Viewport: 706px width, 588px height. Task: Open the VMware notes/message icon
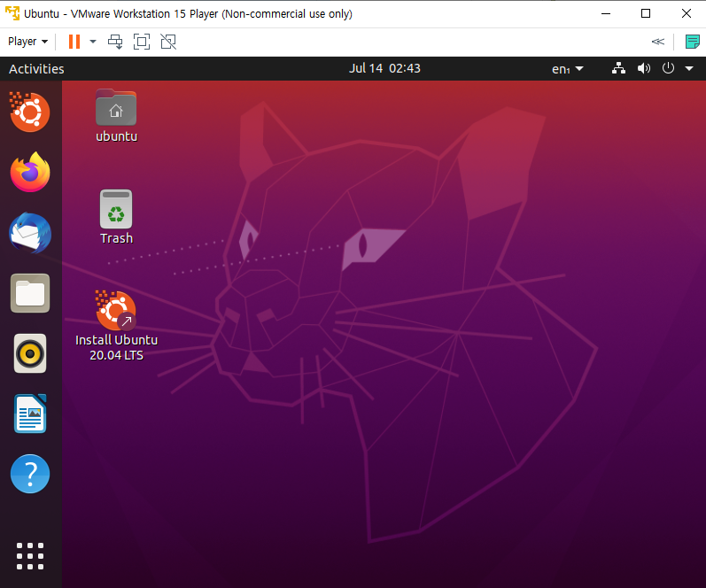point(692,42)
